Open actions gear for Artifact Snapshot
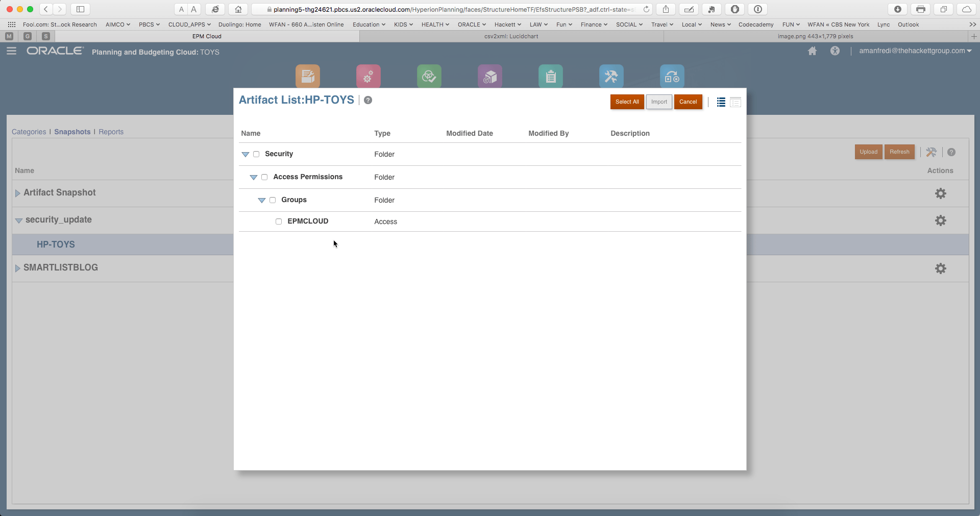 pos(941,193)
